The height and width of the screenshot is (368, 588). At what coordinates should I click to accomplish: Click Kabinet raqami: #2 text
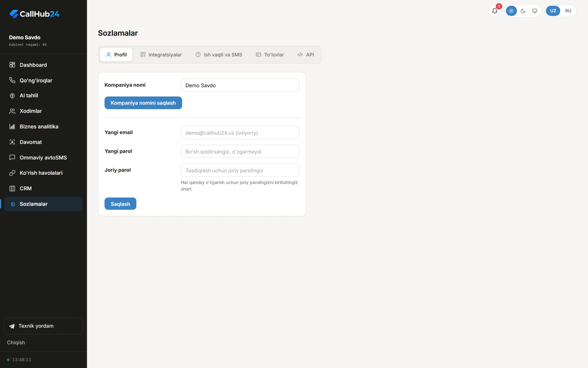click(28, 45)
